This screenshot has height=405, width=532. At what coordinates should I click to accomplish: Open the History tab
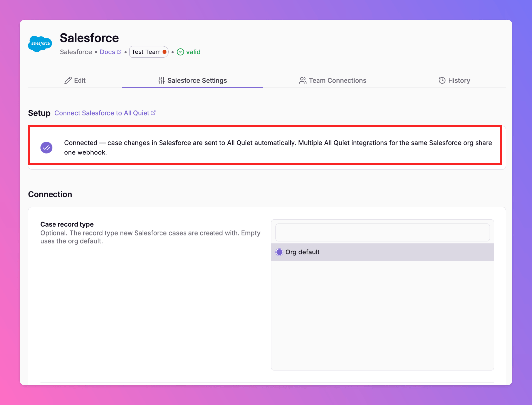pos(454,80)
